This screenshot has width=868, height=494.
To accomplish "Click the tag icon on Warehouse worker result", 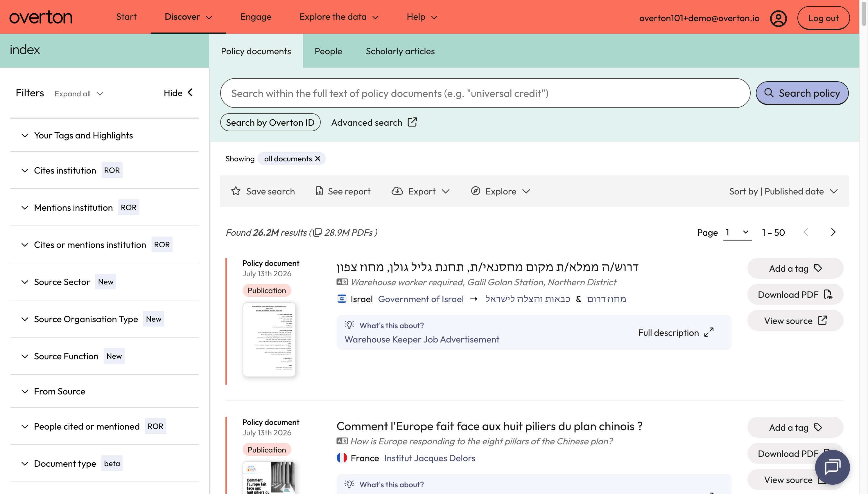I will [818, 268].
